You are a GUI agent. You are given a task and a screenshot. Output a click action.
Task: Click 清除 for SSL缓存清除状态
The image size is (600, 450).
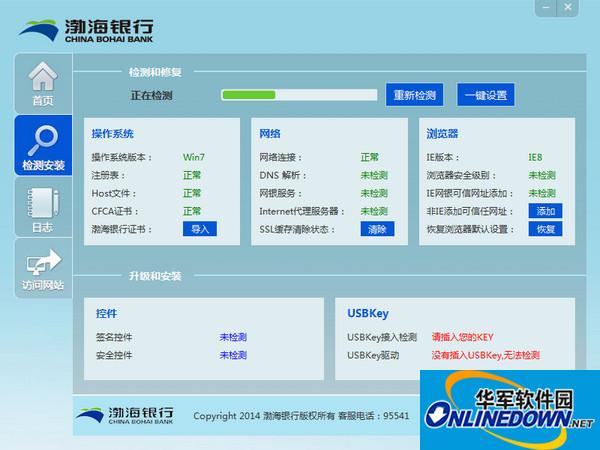377,229
